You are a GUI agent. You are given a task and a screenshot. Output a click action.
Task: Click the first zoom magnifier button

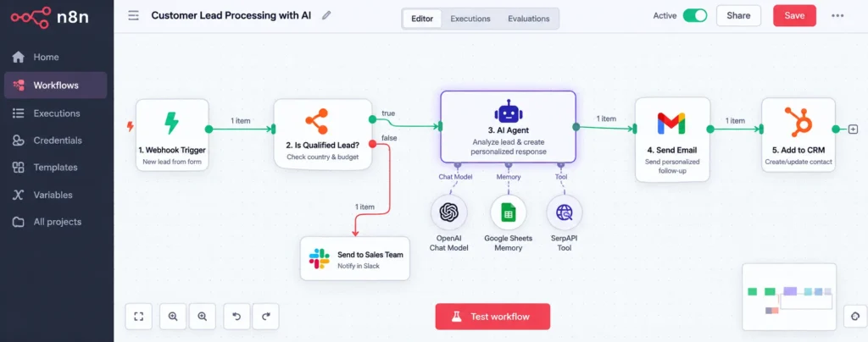pyautogui.click(x=173, y=317)
